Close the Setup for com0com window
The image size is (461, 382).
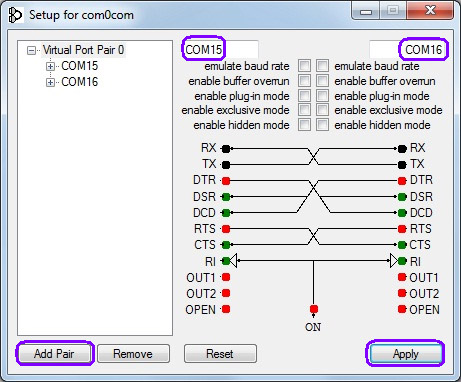[431, 11]
